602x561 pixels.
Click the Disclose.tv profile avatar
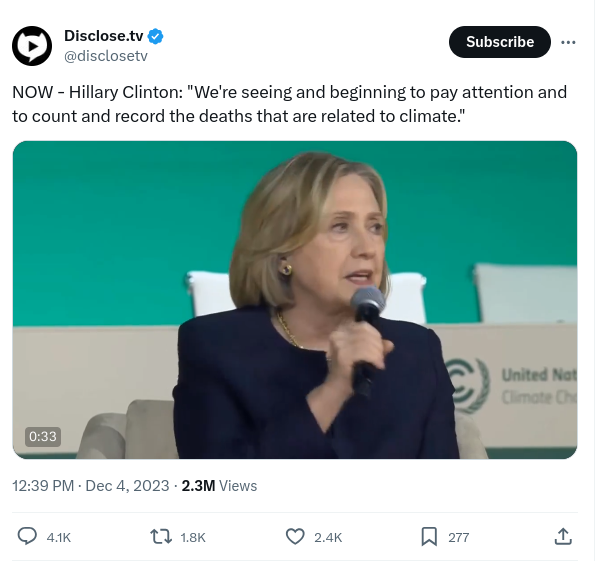click(x=31, y=46)
